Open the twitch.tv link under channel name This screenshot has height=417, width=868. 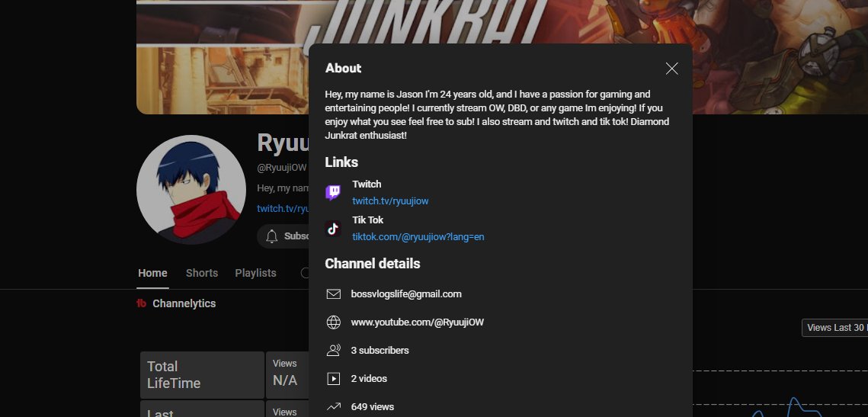pyautogui.click(x=282, y=209)
